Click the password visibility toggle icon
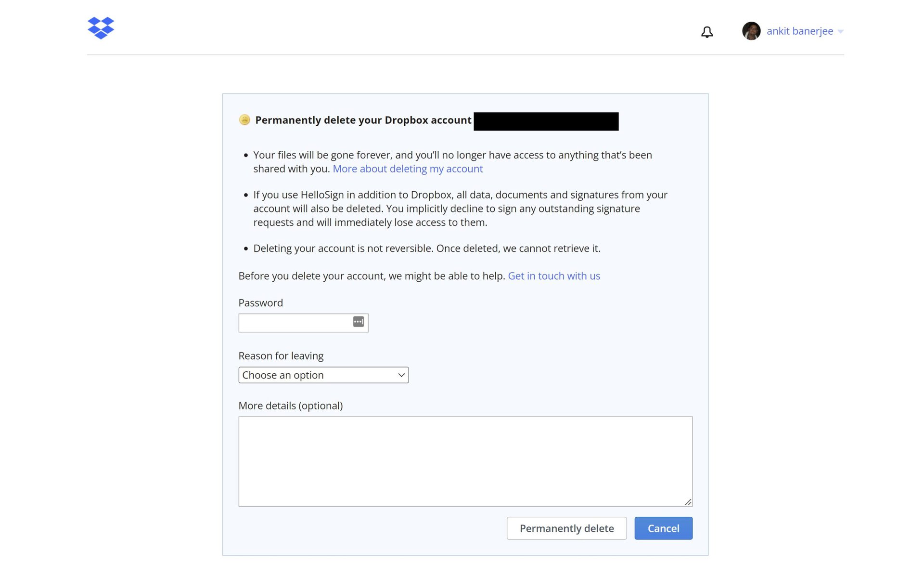The height and width of the screenshot is (563, 924). pos(359,322)
